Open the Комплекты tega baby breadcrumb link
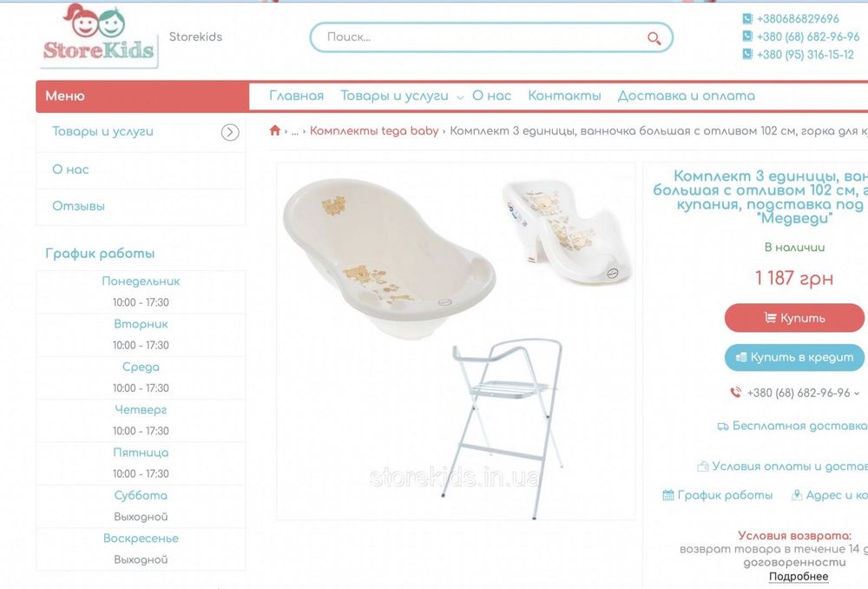Viewport: 868px width, 589px height. click(373, 131)
